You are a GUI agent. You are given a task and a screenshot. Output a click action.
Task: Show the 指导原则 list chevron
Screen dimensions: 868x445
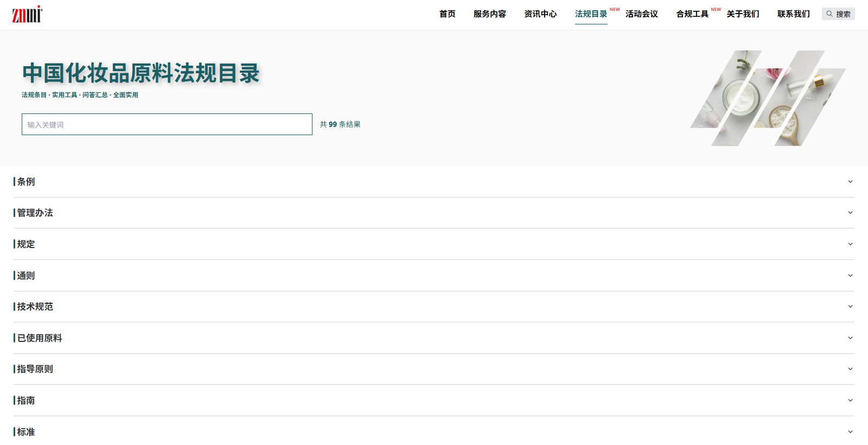click(x=850, y=369)
